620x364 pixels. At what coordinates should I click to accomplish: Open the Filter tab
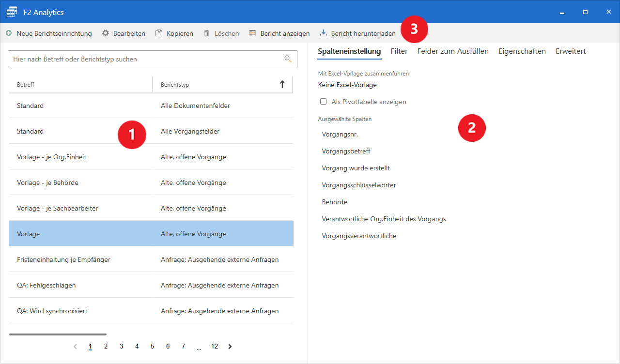click(x=399, y=51)
